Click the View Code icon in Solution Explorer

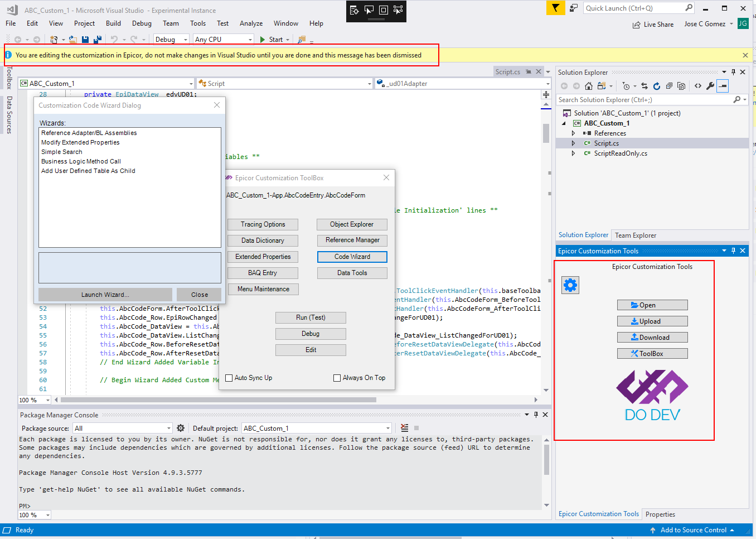[x=698, y=86]
